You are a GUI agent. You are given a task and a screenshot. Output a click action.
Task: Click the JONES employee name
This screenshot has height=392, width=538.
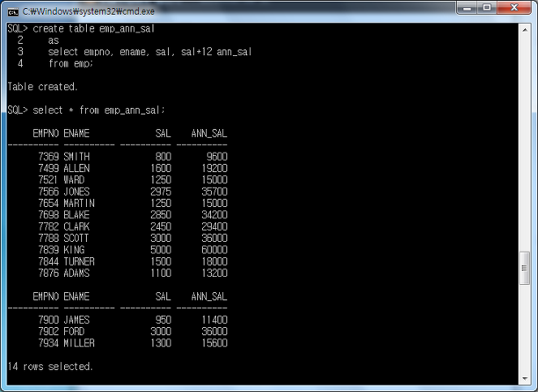pos(76,192)
